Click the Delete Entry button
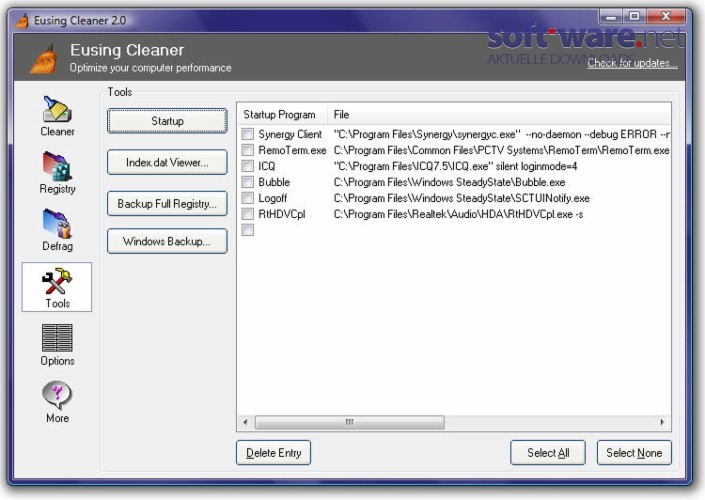Viewport: 705px width, 500px height. tap(273, 453)
